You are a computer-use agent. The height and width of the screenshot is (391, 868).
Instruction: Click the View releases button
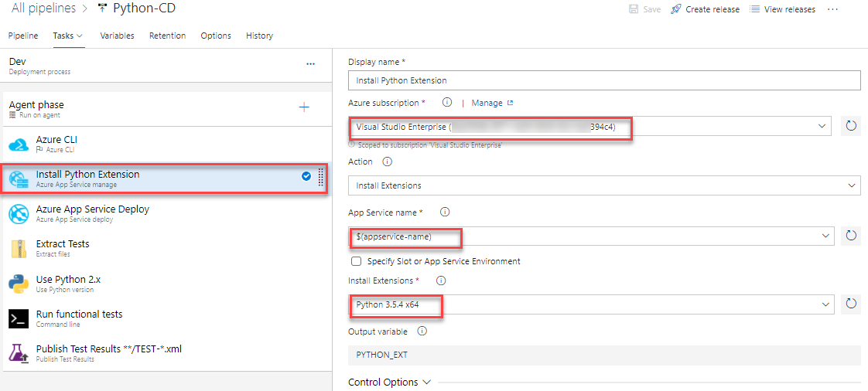(x=782, y=9)
